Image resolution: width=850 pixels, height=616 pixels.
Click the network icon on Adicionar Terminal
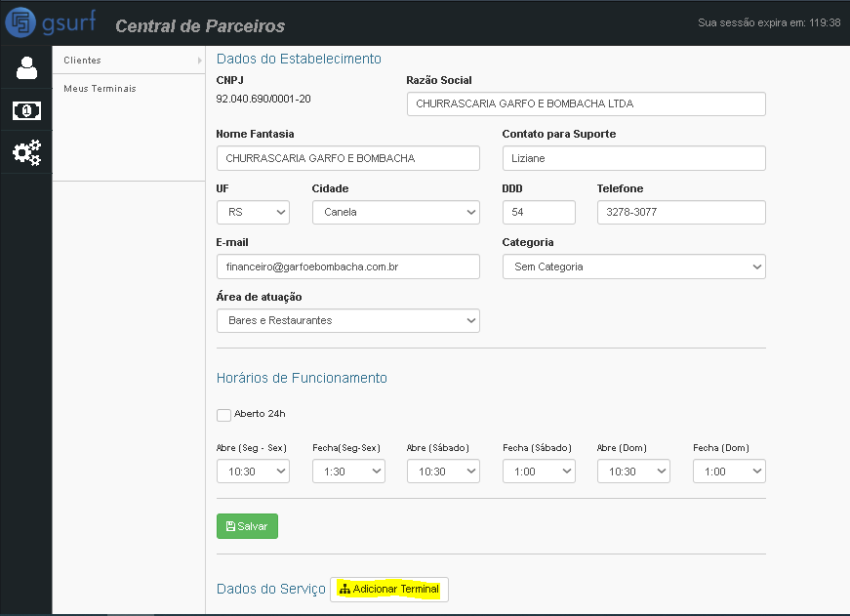[344, 589]
